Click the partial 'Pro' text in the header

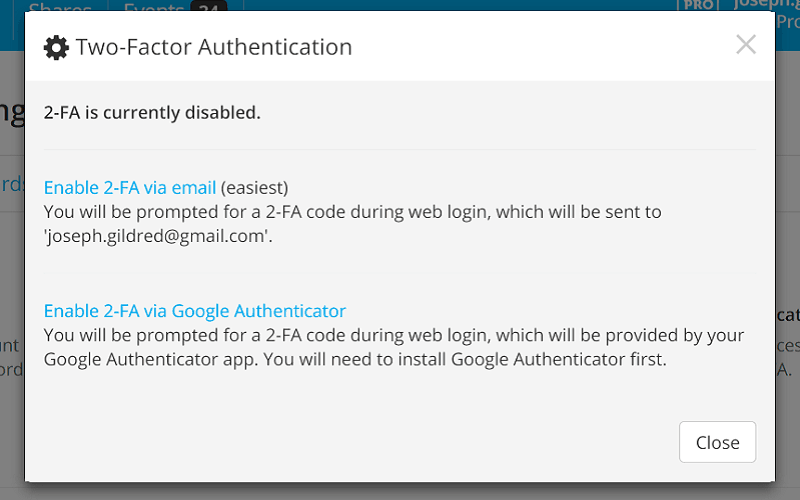tap(788, 22)
